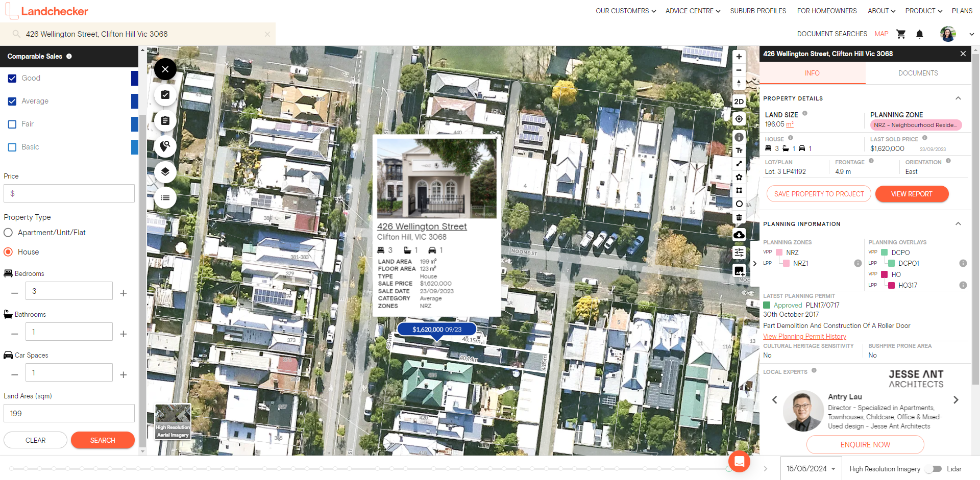Screen dimensions: 980x480
Task: Click the Basic category blue color swatch
Action: click(x=135, y=147)
